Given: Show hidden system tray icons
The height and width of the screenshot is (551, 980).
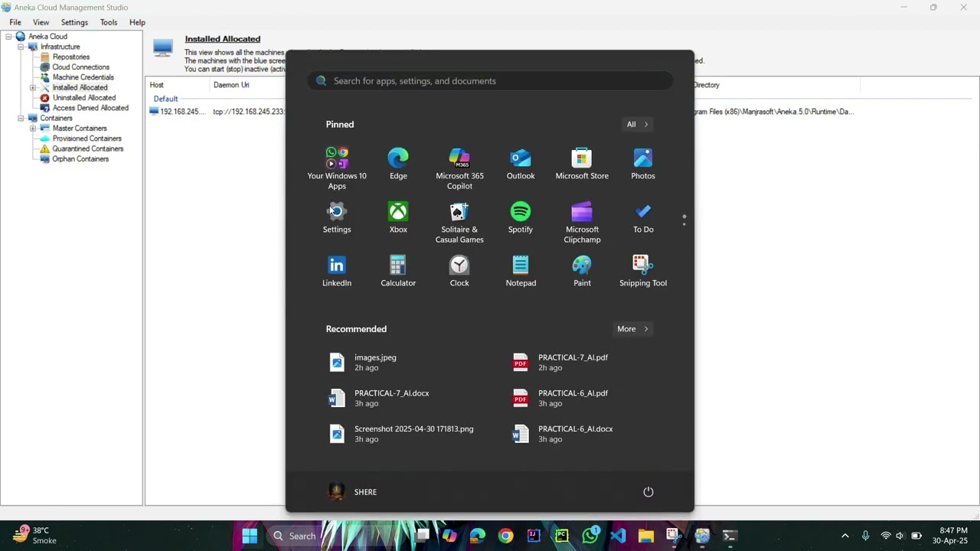Looking at the screenshot, I should point(845,536).
